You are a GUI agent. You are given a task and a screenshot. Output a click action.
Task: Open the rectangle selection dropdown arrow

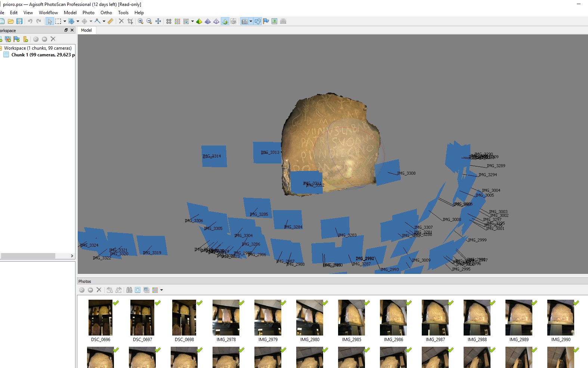pyautogui.click(x=65, y=21)
